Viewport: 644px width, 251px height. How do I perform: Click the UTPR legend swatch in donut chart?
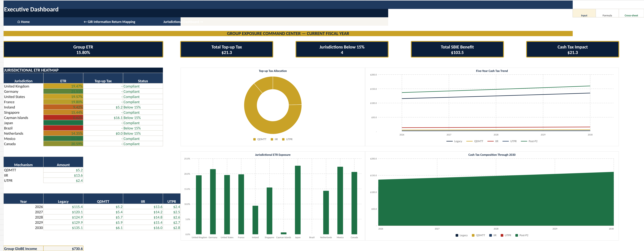(283, 139)
